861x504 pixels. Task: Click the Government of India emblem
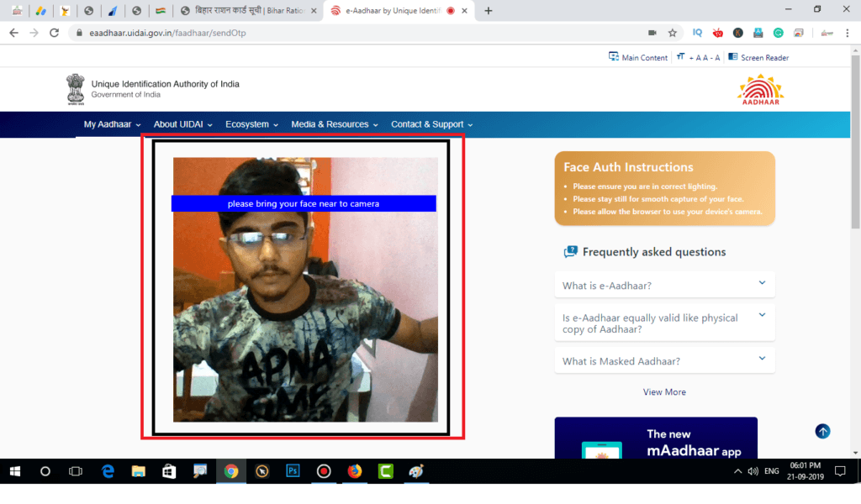[x=75, y=89]
